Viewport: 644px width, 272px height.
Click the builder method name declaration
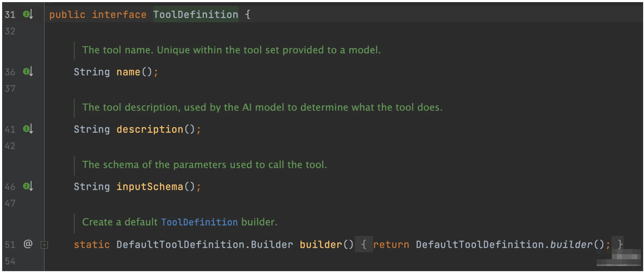[x=321, y=245]
